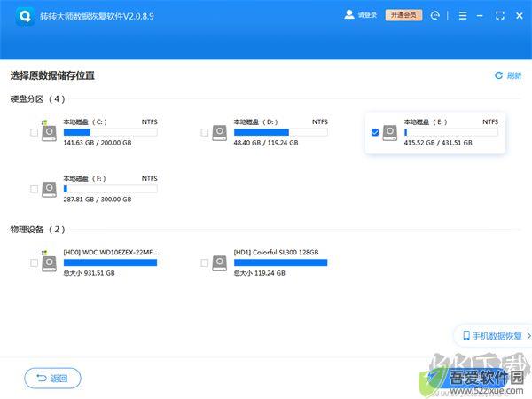The height and width of the screenshot is (399, 532).
Task: Click the D: drive disk icon
Action: coord(220,133)
